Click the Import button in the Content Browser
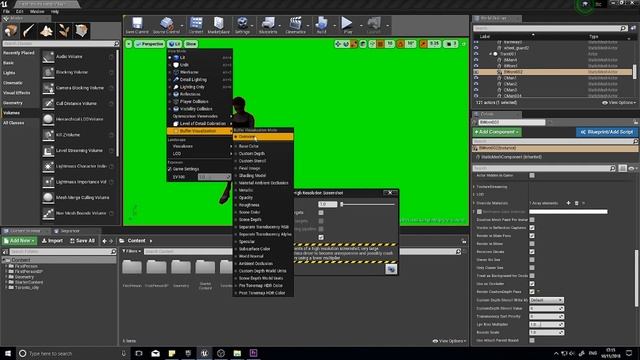The height and width of the screenshot is (360, 640). (x=52, y=241)
